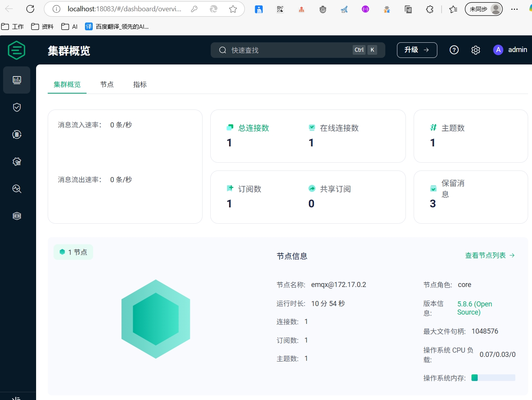This screenshot has height=400, width=532.
Task: Open the diagnose tools sidebar icon
Action: (x=17, y=189)
